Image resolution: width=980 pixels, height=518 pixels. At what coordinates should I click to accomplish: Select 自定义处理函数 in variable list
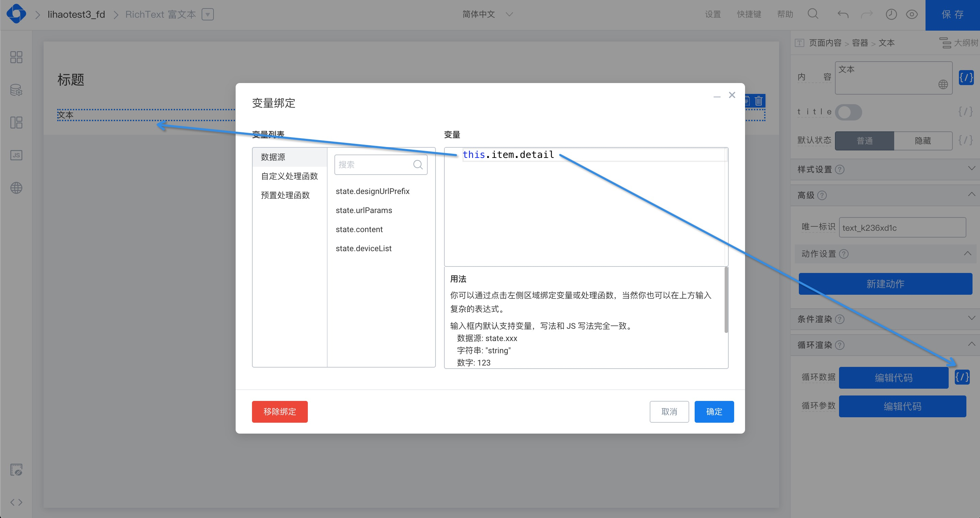(x=289, y=176)
